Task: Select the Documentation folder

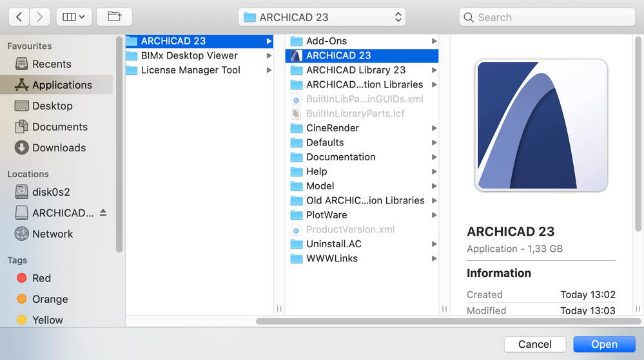Action: coord(362,156)
